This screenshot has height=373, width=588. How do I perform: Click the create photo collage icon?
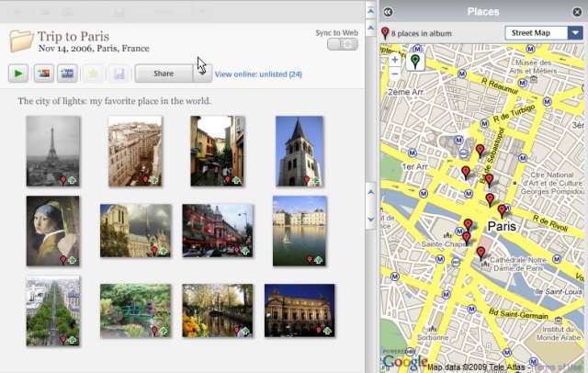pos(43,73)
